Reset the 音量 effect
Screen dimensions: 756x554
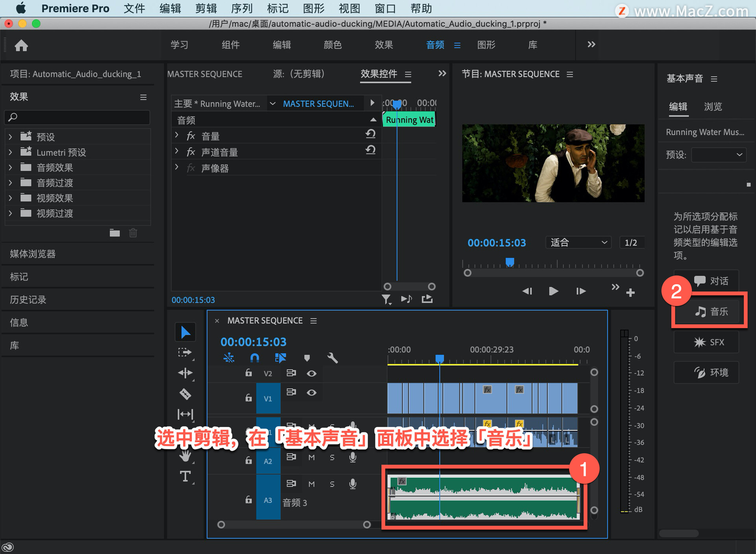(x=371, y=134)
